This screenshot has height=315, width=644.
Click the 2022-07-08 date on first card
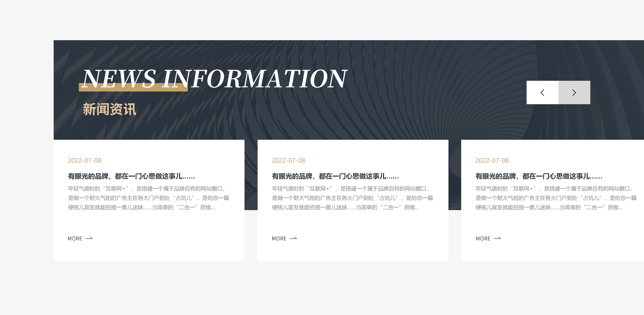click(85, 161)
